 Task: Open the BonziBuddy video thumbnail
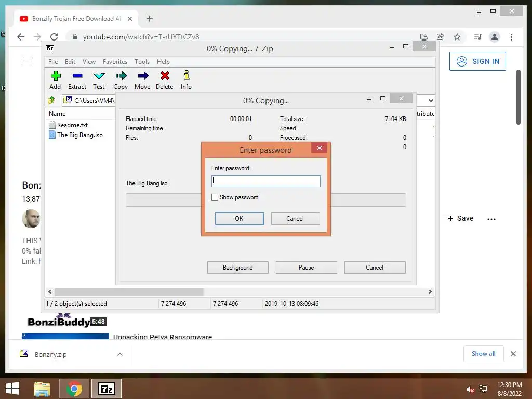coord(65,321)
